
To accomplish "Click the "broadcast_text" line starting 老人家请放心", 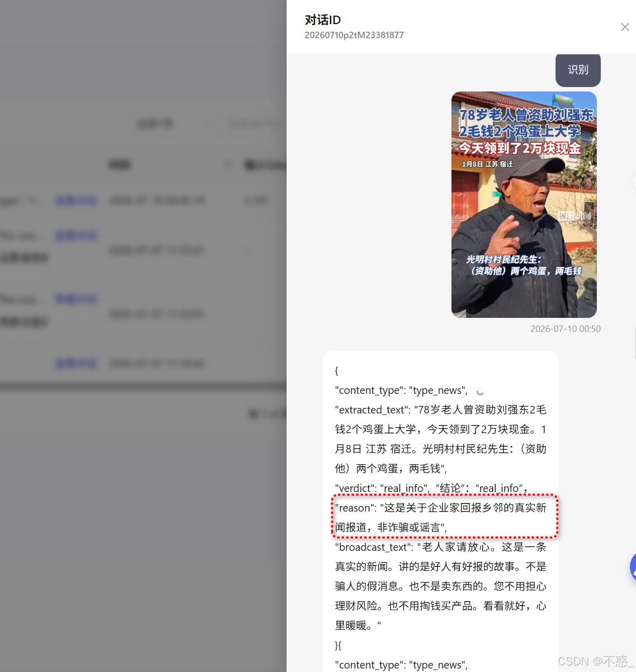I will click(x=440, y=547).
